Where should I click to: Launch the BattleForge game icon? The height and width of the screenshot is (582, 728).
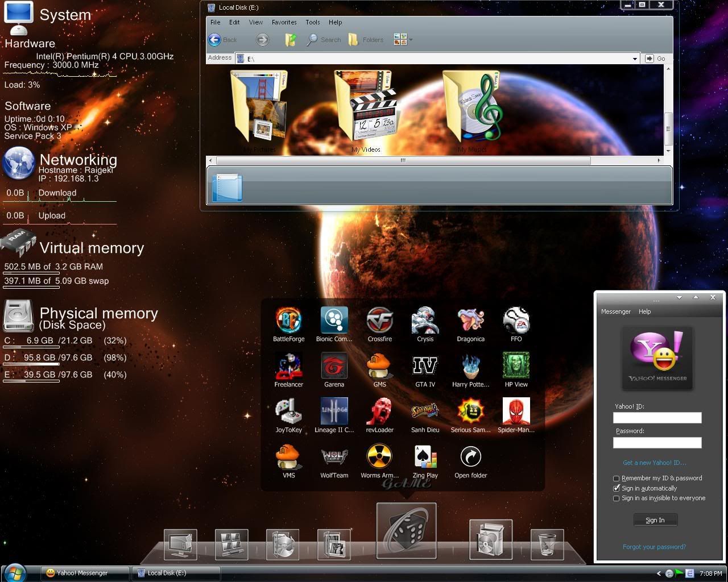pos(288,321)
